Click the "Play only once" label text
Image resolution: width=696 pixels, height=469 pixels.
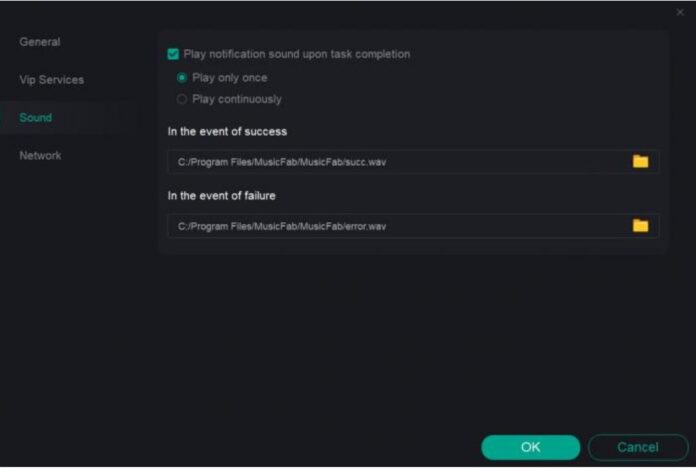coord(229,77)
